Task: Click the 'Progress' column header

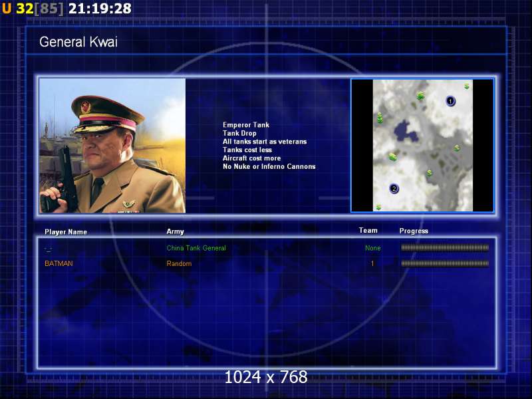Action: pos(414,231)
